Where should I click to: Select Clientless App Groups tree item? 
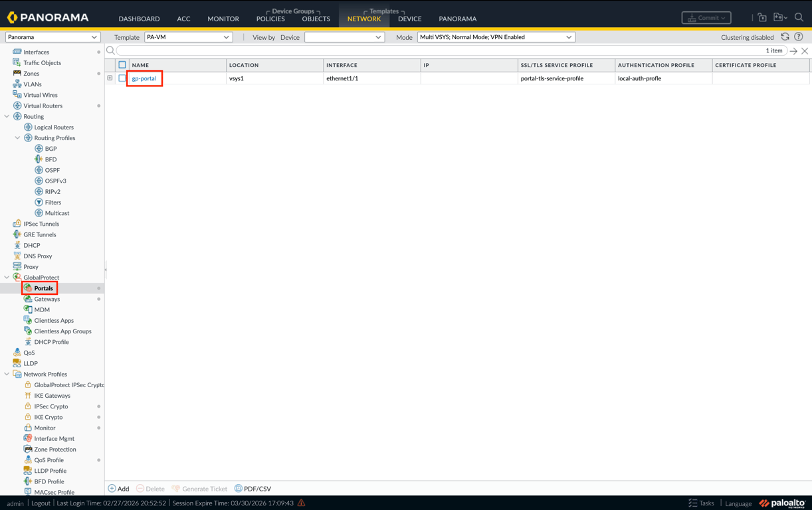62,331
